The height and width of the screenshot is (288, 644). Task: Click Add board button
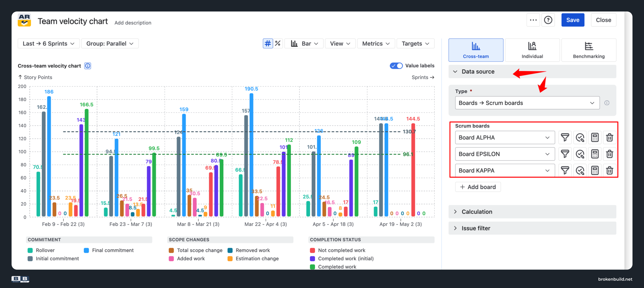pos(478,187)
